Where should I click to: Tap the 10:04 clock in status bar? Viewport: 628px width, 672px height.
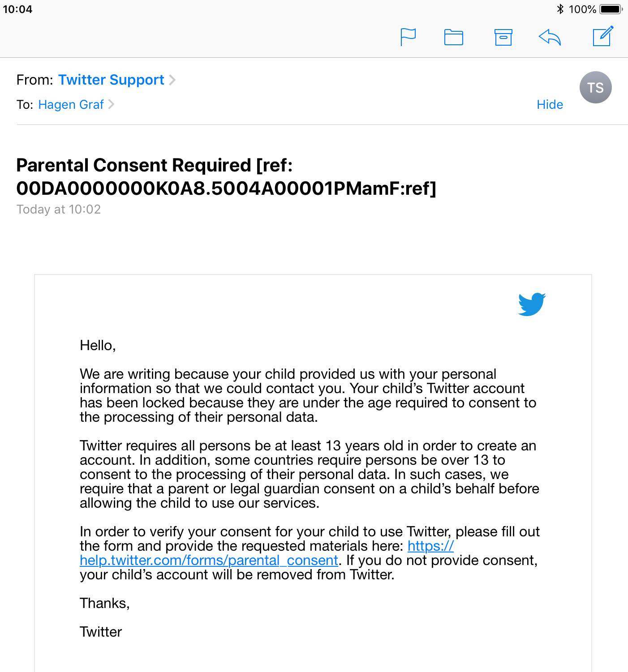pyautogui.click(x=18, y=9)
